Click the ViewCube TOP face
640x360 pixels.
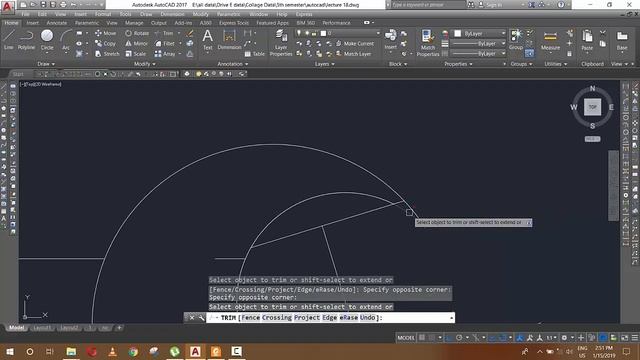592,107
